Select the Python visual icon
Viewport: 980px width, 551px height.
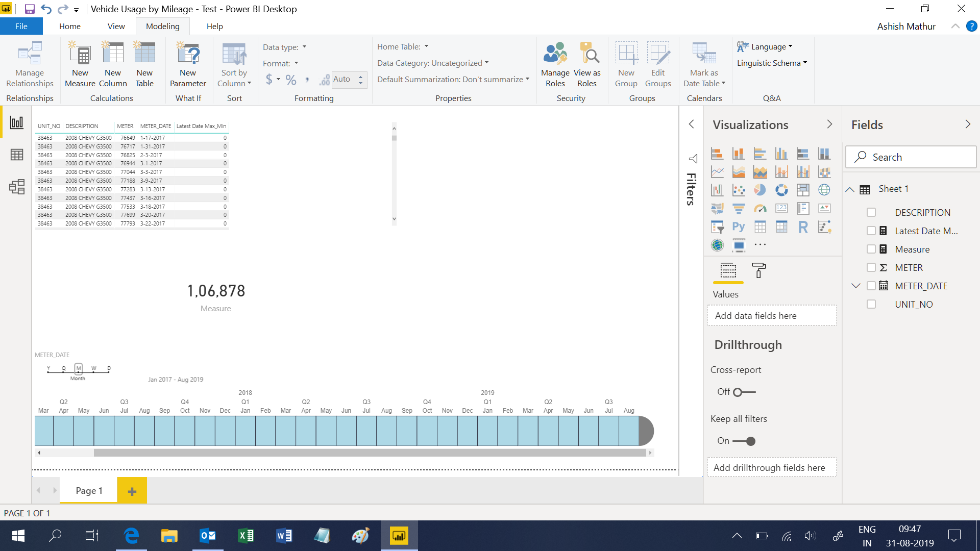click(x=739, y=227)
